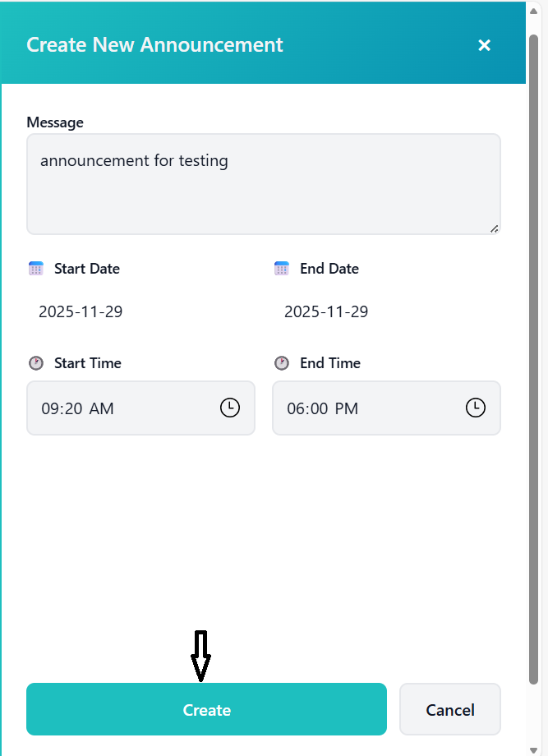Select the End Time field showing 06:00 PM

coord(370,408)
